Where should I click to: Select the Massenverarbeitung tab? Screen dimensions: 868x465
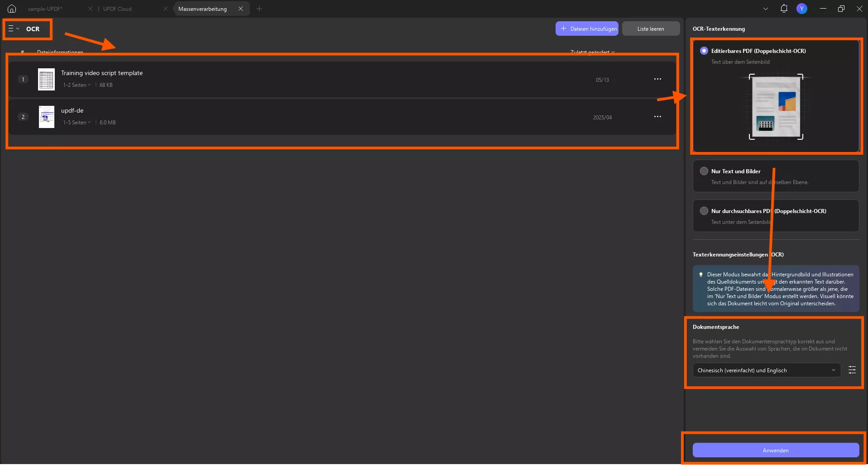pos(202,9)
